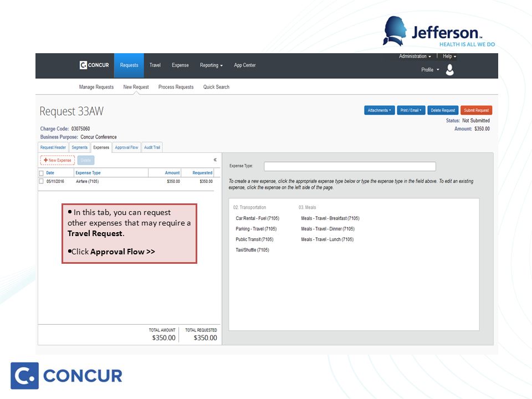Switch to the Segments tab
This screenshot has width=532, height=399.
point(80,147)
